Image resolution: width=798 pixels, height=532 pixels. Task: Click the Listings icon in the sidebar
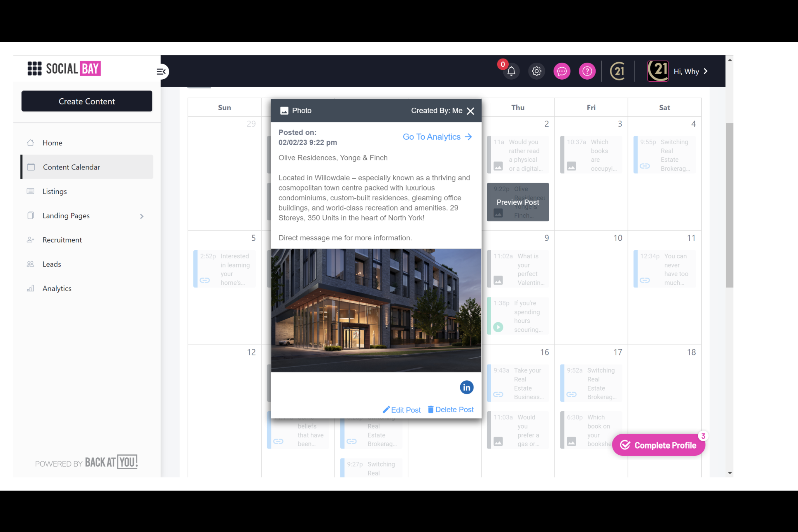point(31,191)
